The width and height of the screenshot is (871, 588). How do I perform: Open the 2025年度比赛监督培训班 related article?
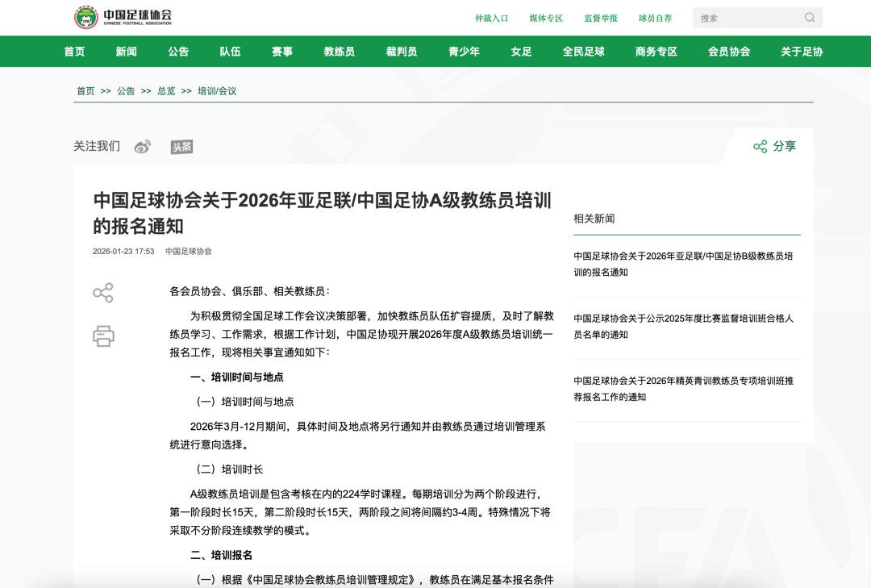pos(683,326)
